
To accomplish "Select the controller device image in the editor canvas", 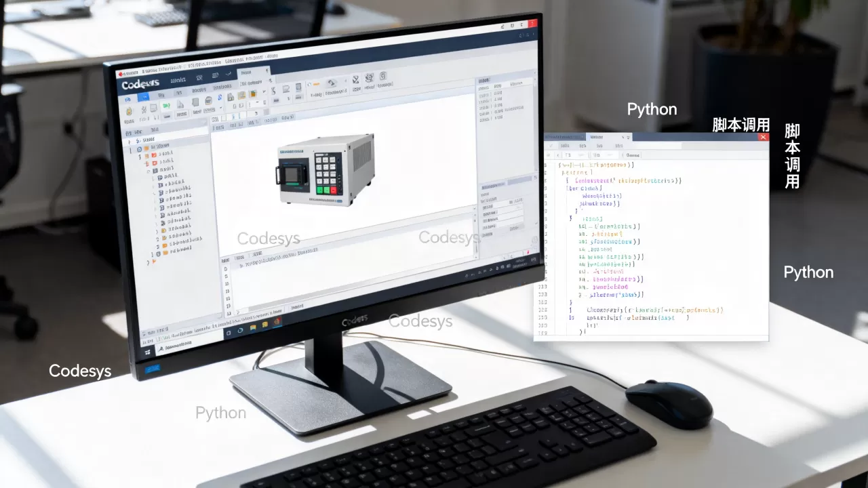I will 325,169.
